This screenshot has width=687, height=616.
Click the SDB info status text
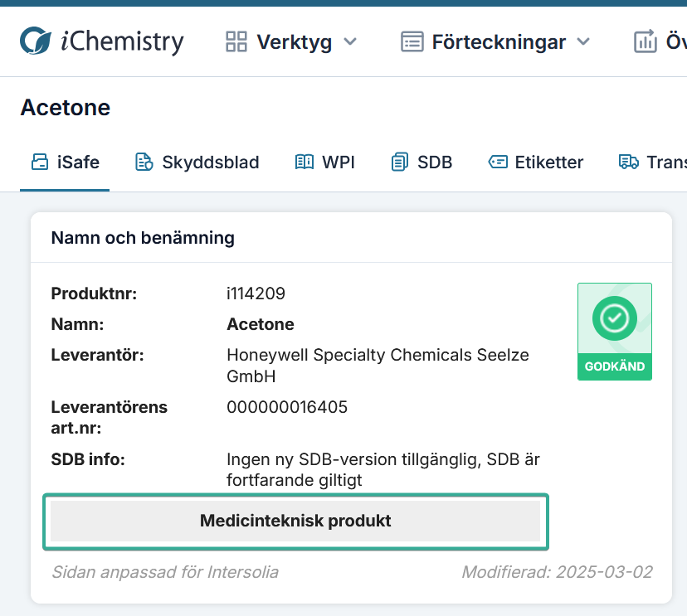pos(383,470)
